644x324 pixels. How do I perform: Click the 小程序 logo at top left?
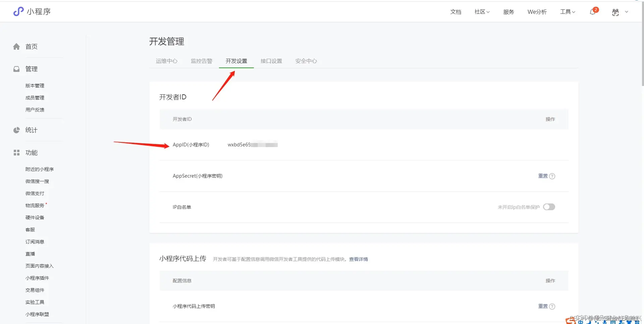pyautogui.click(x=32, y=11)
